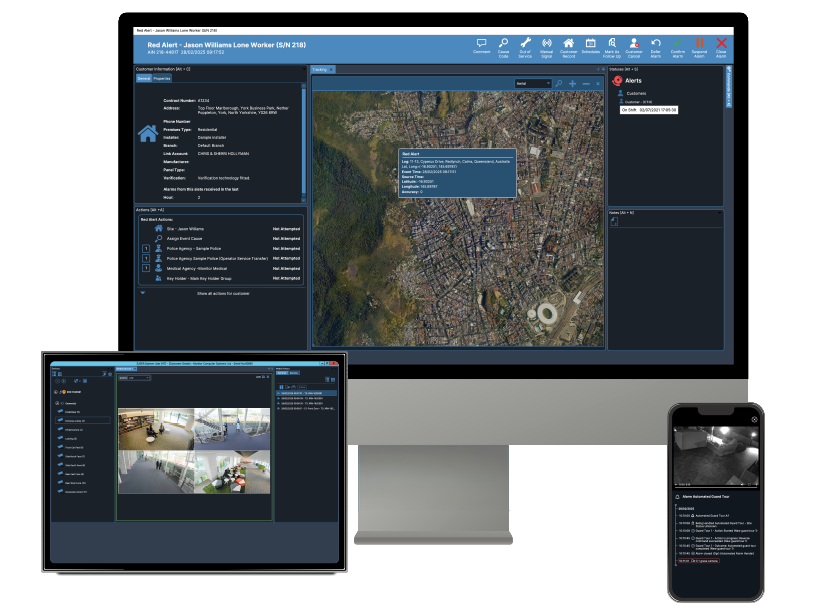The width and height of the screenshot is (824, 615).
Task: Toggle priority box beside Medical Agency action
Action: point(145,268)
